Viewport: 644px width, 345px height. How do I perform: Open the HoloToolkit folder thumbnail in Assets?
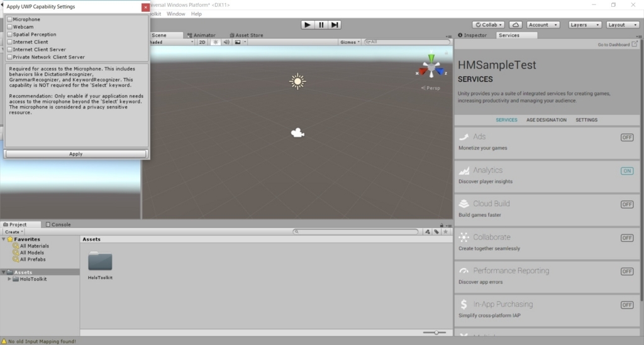click(x=100, y=261)
